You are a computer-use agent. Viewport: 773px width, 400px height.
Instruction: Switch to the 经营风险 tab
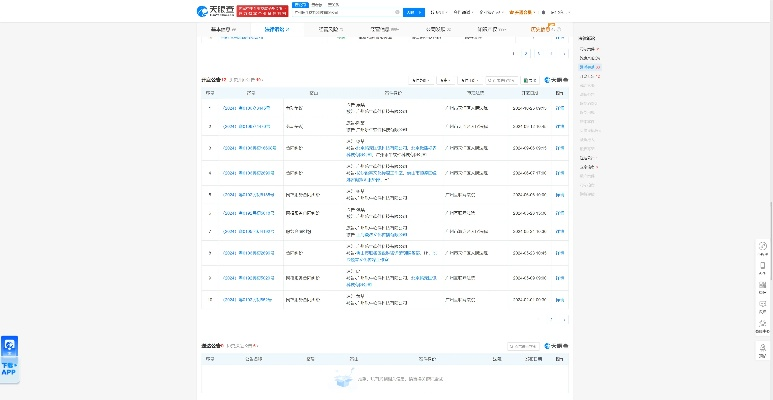click(x=331, y=30)
